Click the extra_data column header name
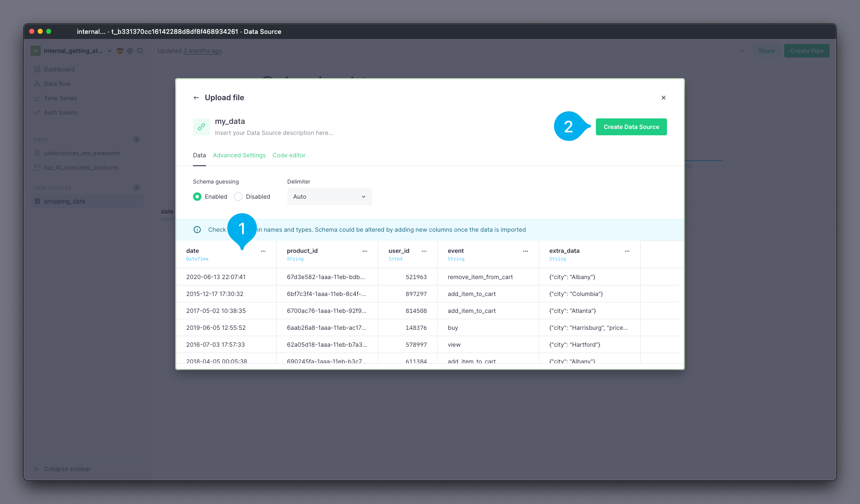The height and width of the screenshot is (504, 860). point(564,251)
